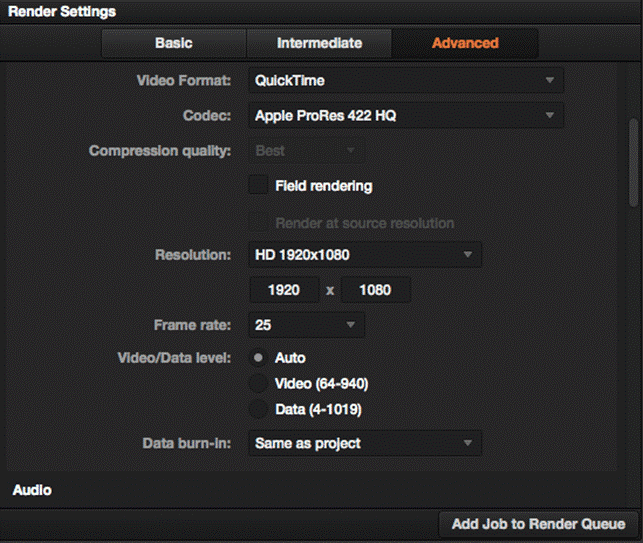Switch to the Basic tab
This screenshot has height=543, width=643.
point(173,43)
